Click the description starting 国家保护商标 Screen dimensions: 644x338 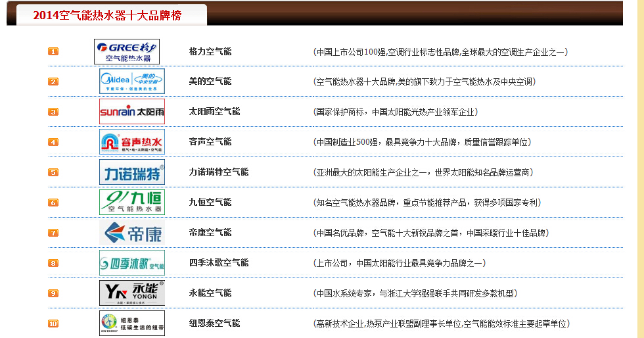coord(396,112)
